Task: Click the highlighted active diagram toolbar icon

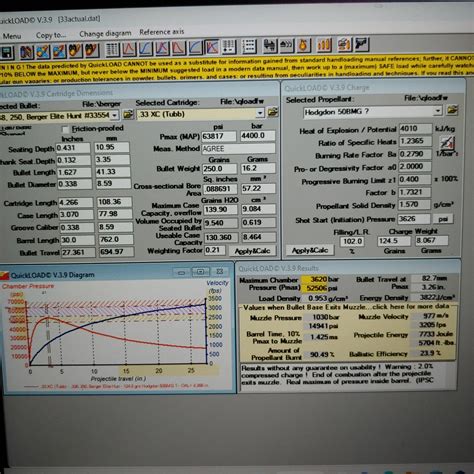Action: (x=212, y=47)
